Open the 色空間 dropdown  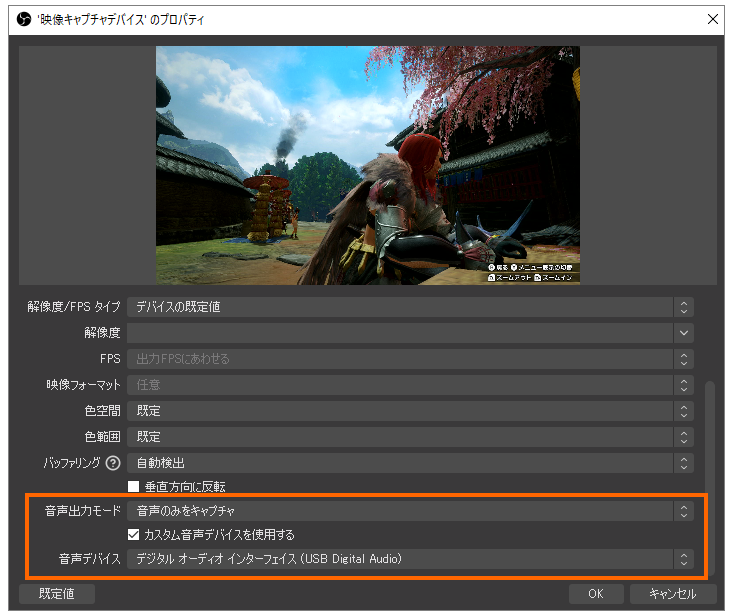[410, 411]
